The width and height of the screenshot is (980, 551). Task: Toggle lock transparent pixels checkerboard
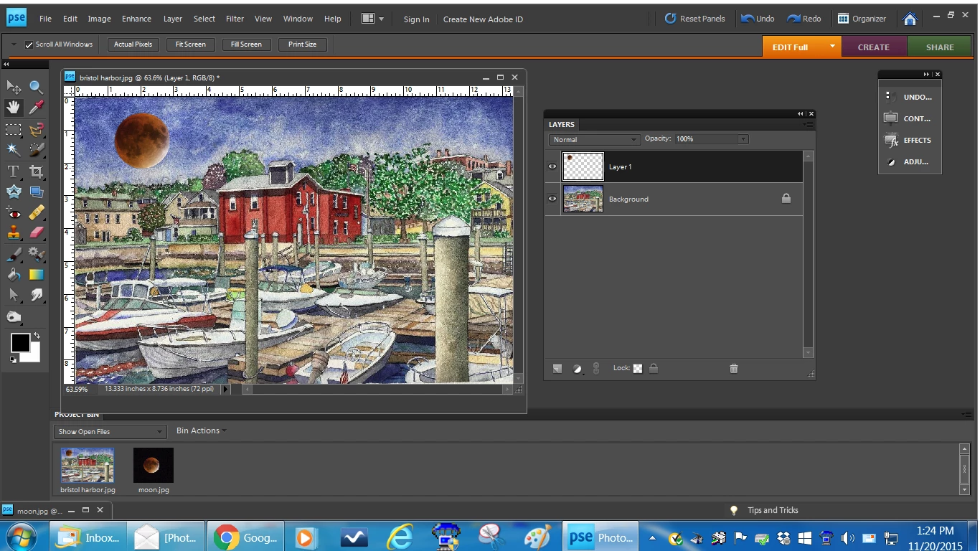(x=638, y=368)
